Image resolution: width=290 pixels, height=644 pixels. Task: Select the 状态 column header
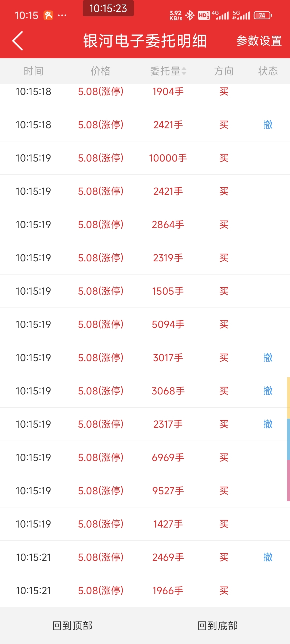tap(268, 71)
